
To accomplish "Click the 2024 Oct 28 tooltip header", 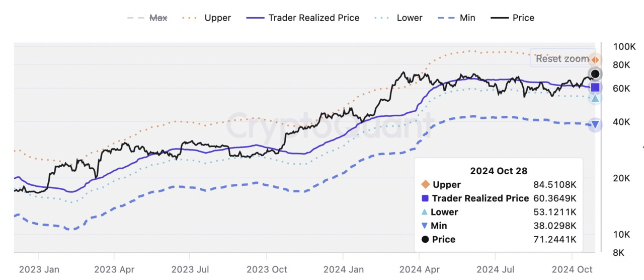I will point(499,171).
